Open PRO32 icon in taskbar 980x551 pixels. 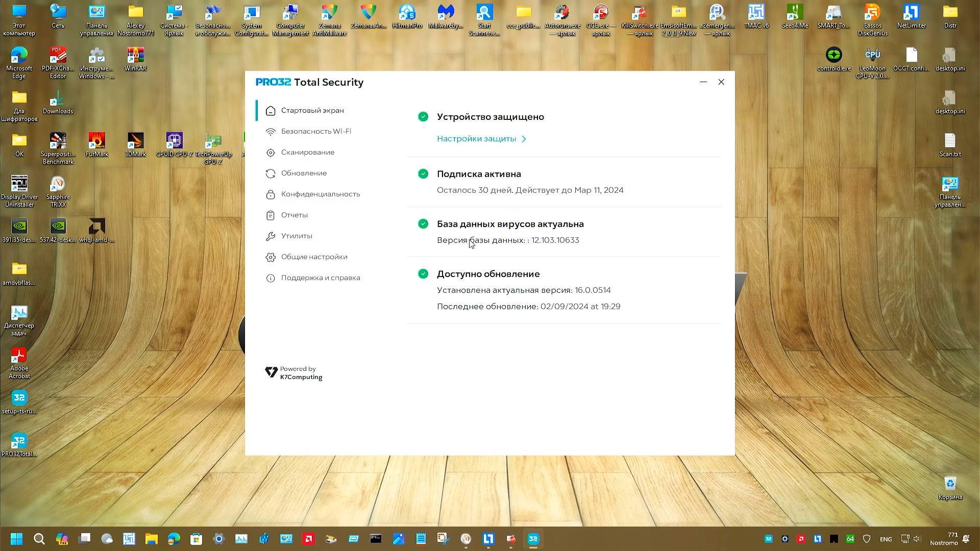coord(533,539)
